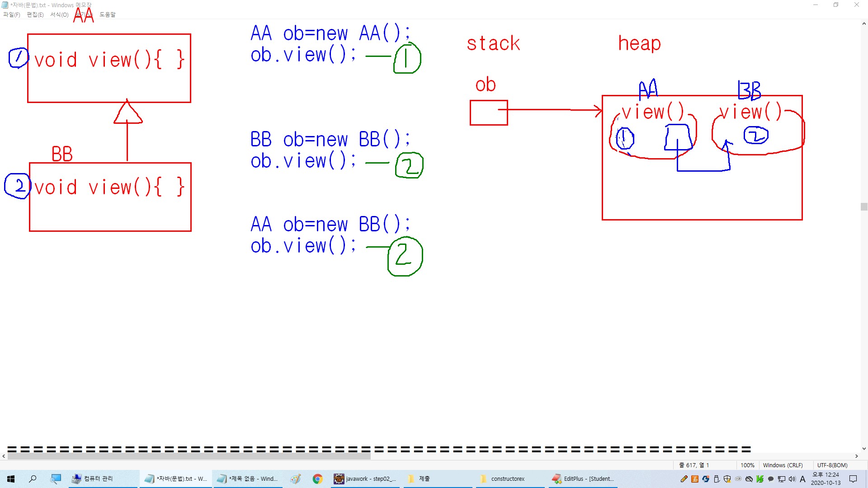
Task: Click the Java orange tray icon
Action: 695,479
